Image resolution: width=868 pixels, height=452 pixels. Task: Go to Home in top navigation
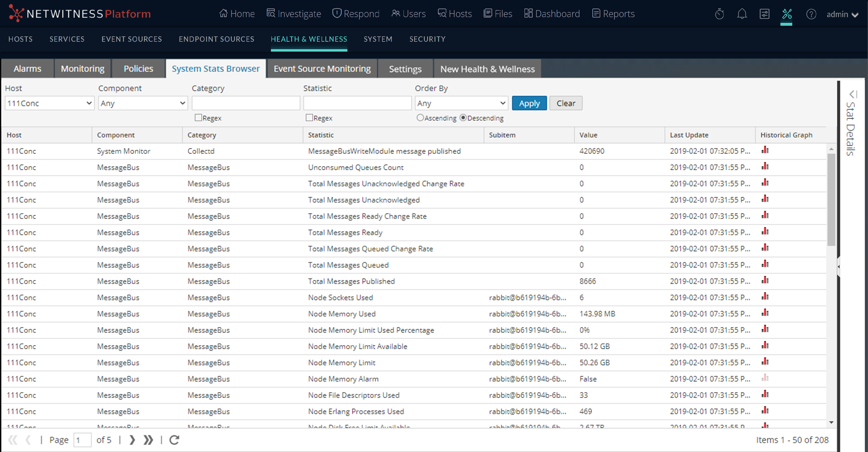click(237, 14)
